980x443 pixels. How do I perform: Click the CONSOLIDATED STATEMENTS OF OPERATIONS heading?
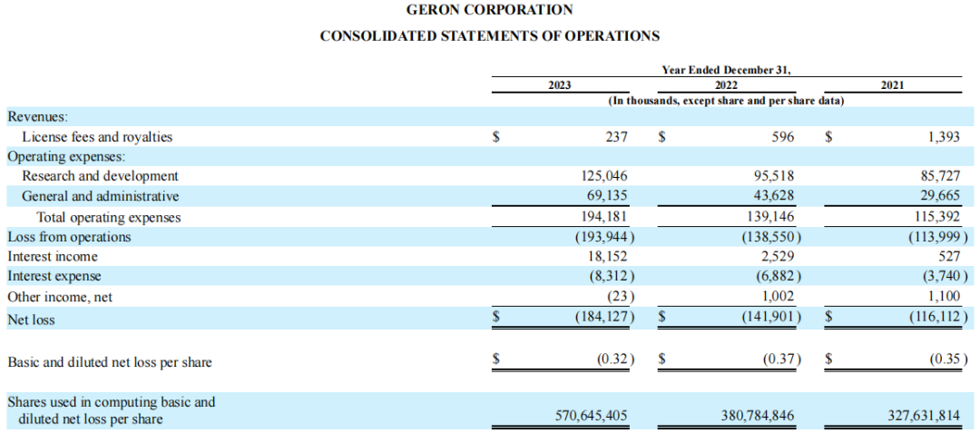click(489, 36)
